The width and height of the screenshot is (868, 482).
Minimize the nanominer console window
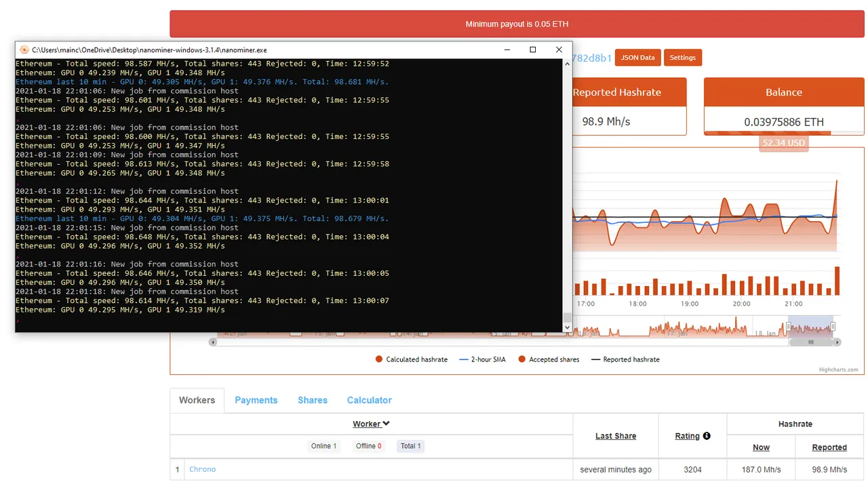click(x=507, y=49)
